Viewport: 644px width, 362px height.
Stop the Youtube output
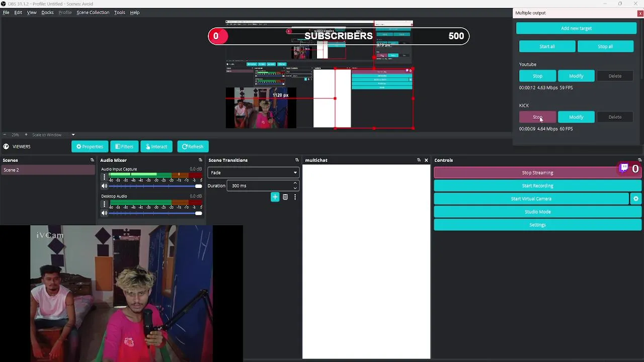tap(537, 76)
